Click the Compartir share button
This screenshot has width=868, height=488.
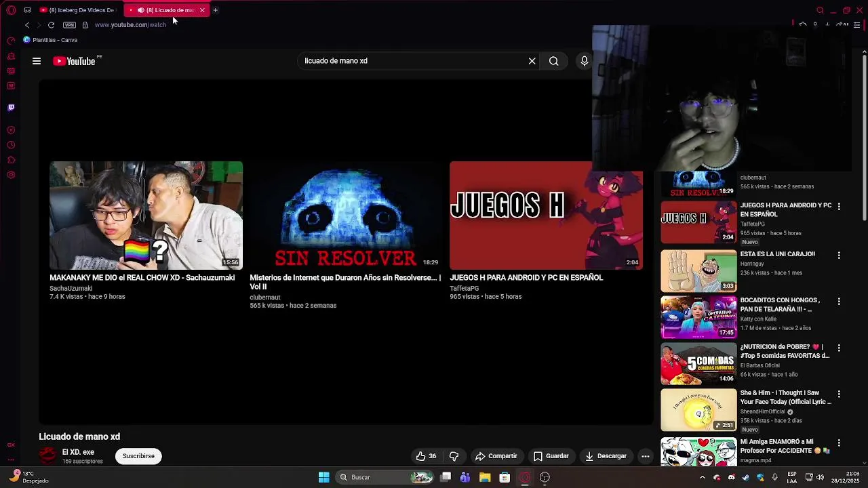tap(496, 456)
